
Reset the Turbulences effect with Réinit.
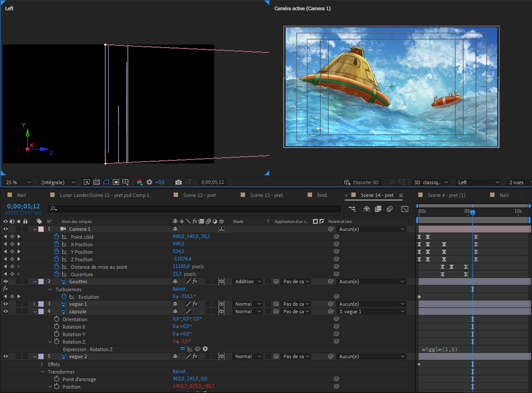[179, 289]
